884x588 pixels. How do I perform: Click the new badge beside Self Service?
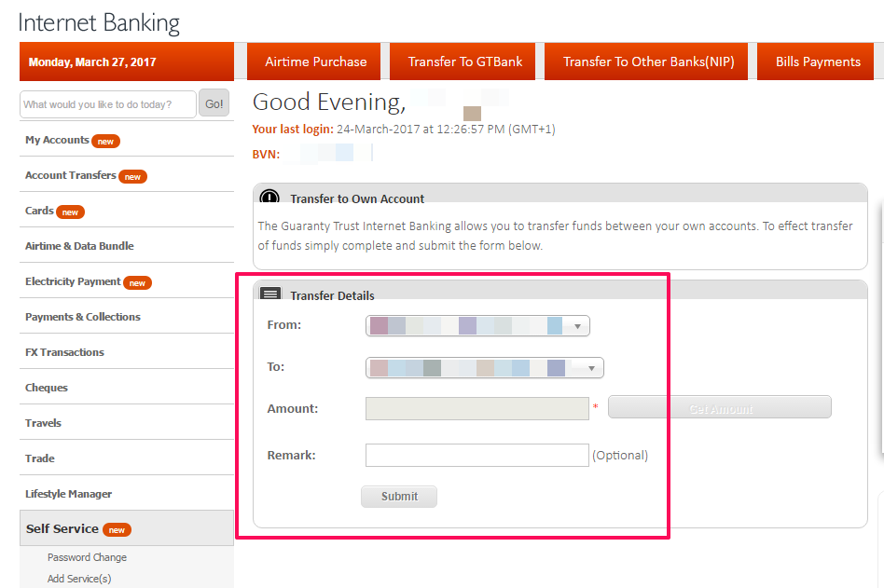tap(118, 528)
